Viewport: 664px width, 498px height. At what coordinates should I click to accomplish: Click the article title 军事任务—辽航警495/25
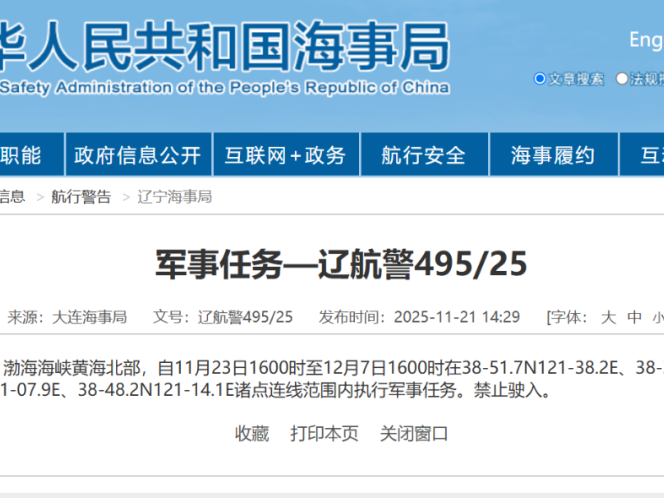(340, 264)
